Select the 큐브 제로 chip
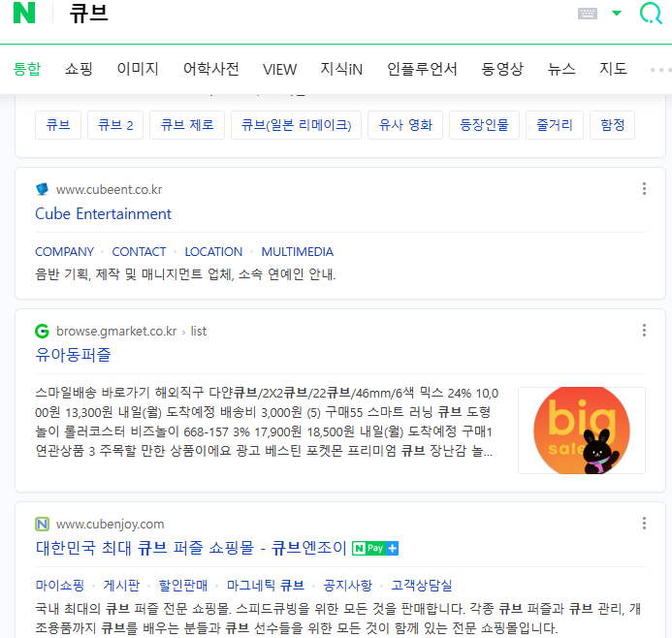672x638 pixels. point(187,125)
